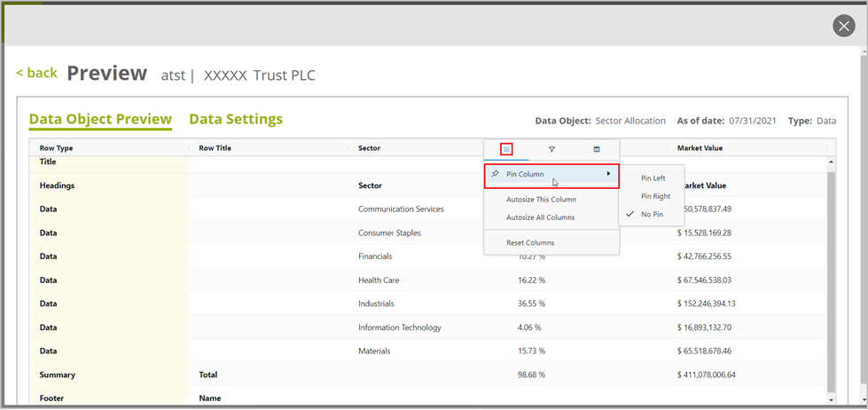868x410 pixels.
Task: Click the 15.73 % value
Action: (531, 351)
